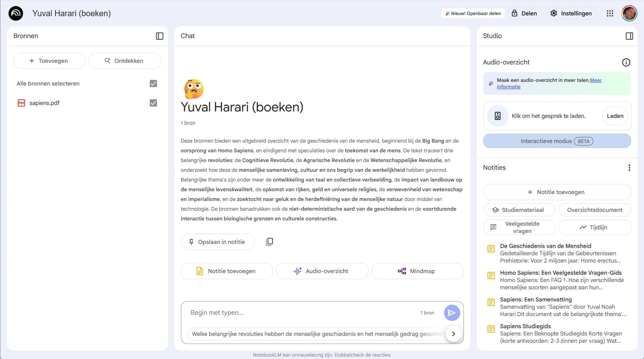Select the sapiens.pdf source name
Image resolution: width=644 pixels, height=359 pixels.
(45, 103)
